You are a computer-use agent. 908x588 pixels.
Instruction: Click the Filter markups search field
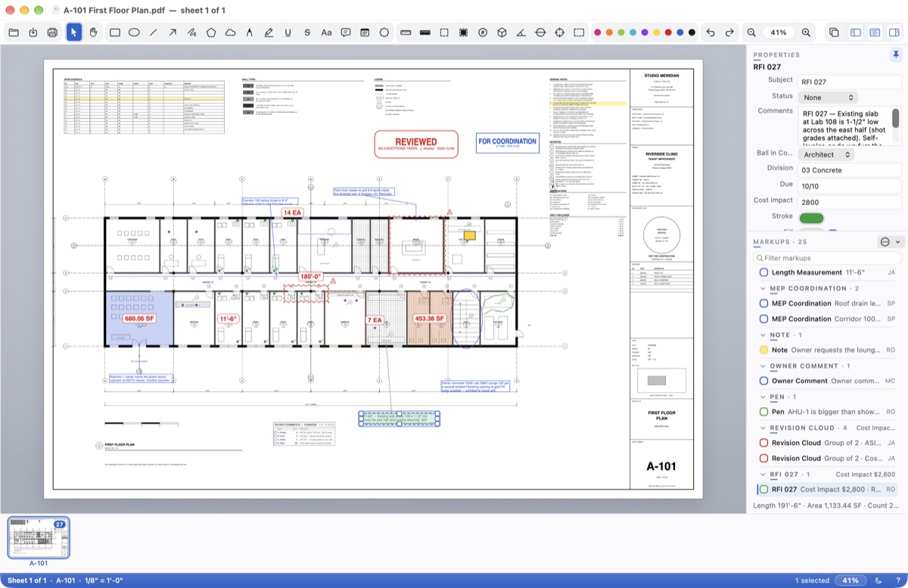[x=828, y=258]
